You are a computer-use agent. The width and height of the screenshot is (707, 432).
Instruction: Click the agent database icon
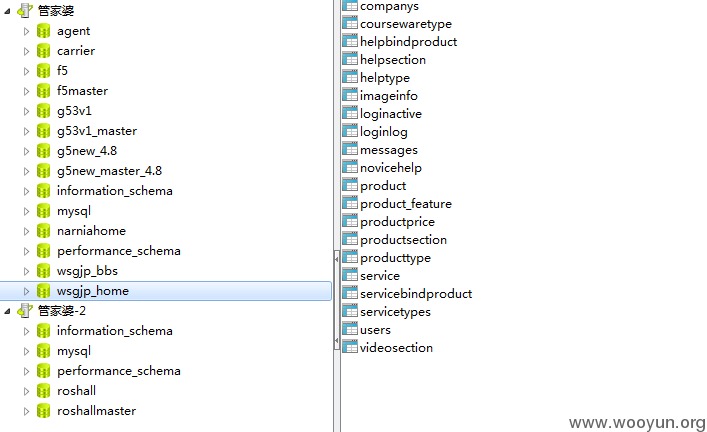[x=43, y=31]
